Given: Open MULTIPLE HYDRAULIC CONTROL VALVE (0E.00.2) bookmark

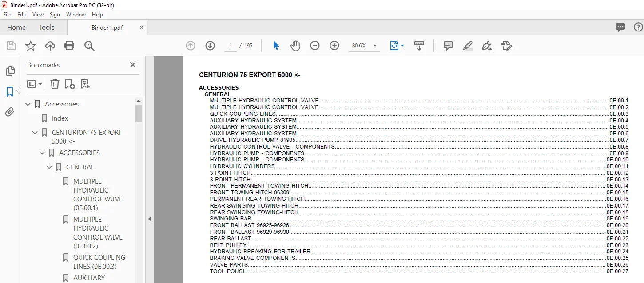Looking at the screenshot, I should pos(98,233).
